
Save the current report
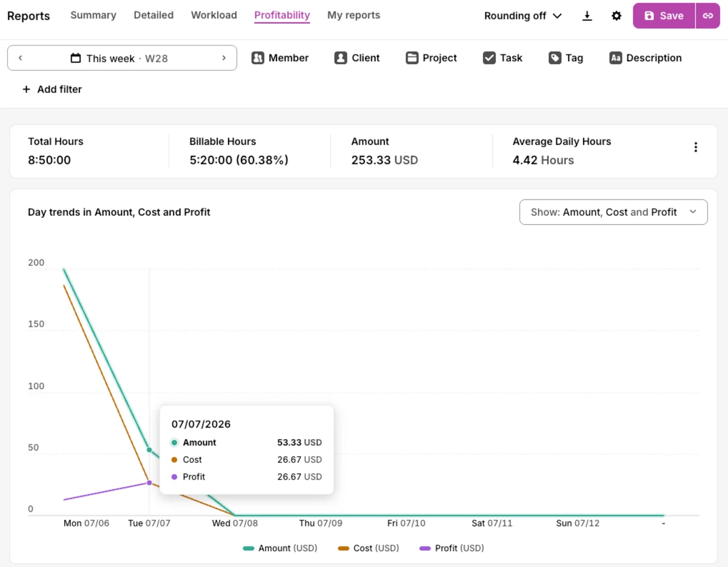coord(664,16)
